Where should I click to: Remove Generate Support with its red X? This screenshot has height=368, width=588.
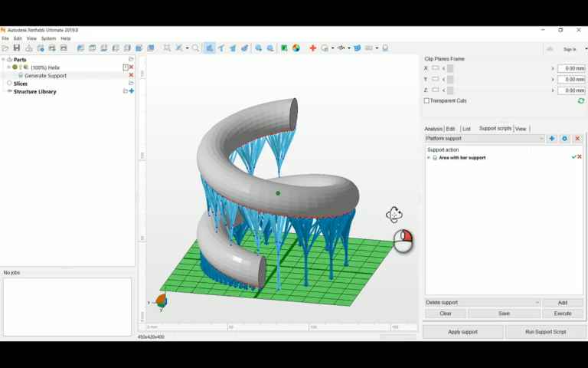click(x=131, y=75)
